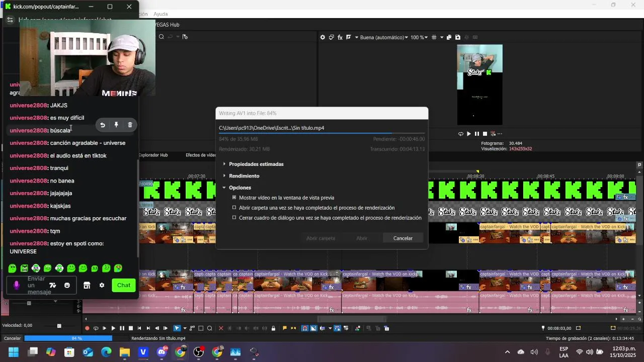Open Microsoft Edge from taskbar
This screenshot has width=644, height=362.
pos(106,352)
